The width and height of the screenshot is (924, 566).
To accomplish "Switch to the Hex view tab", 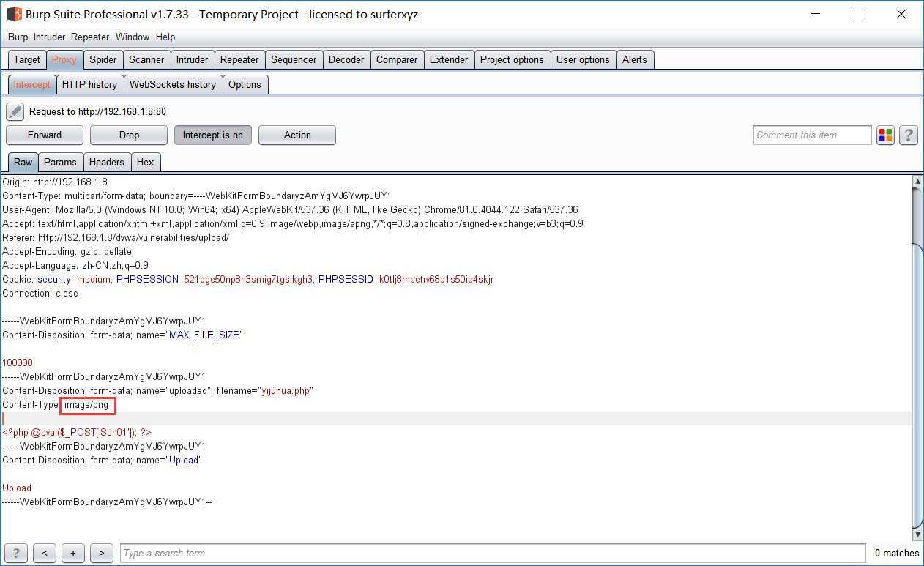I will (146, 162).
